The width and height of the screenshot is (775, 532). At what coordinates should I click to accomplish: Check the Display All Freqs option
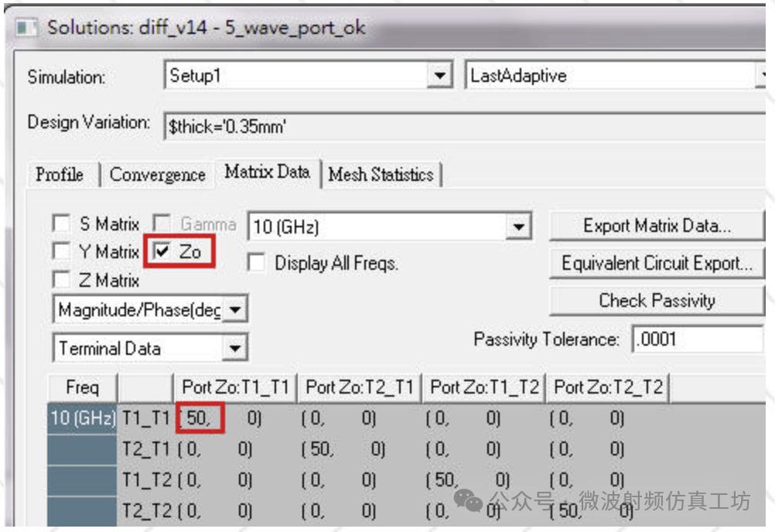tap(255, 263)
